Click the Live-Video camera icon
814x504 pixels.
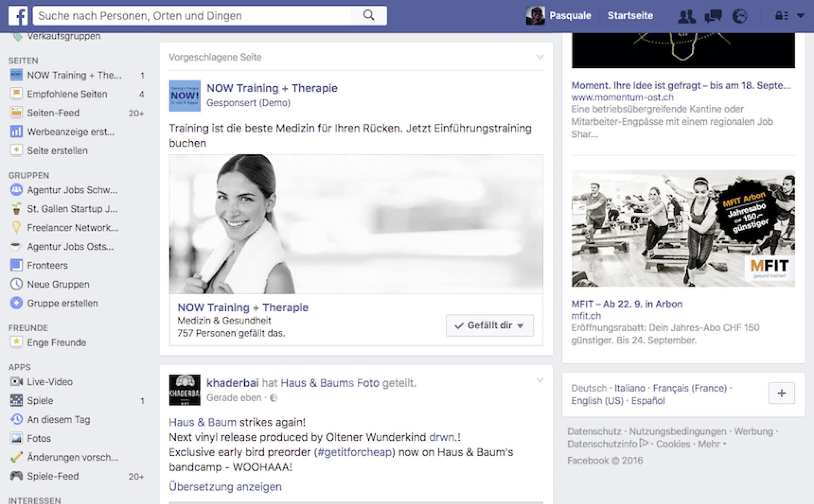pos(16,382)
